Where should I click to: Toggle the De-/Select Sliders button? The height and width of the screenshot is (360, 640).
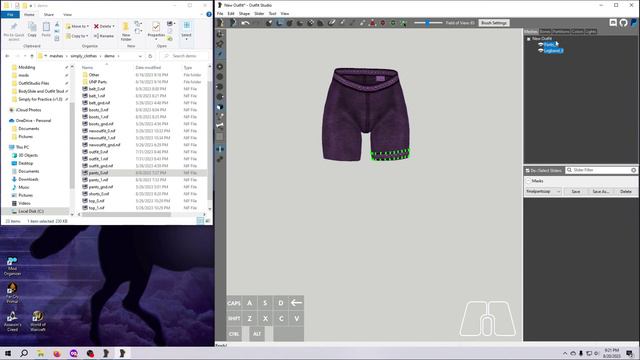pos(544,170)
